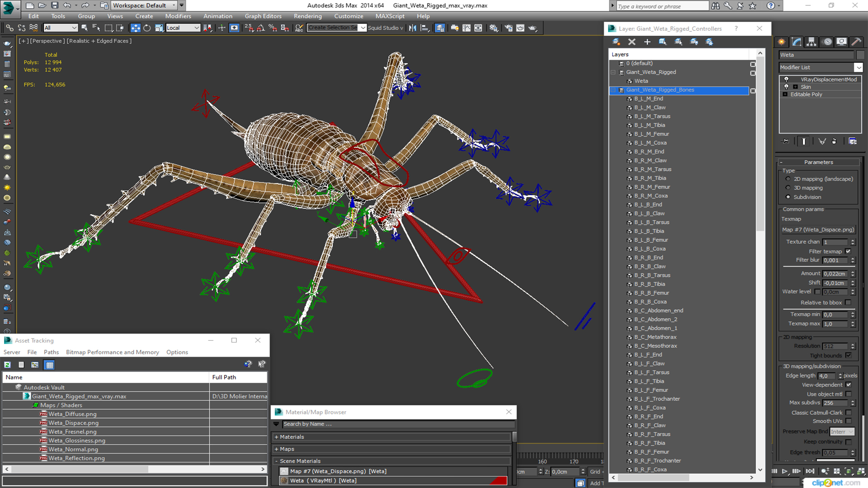Click Map #7 (Weta_Dispace.png) texmap button

pyautogui.click(x=818, y=230)
